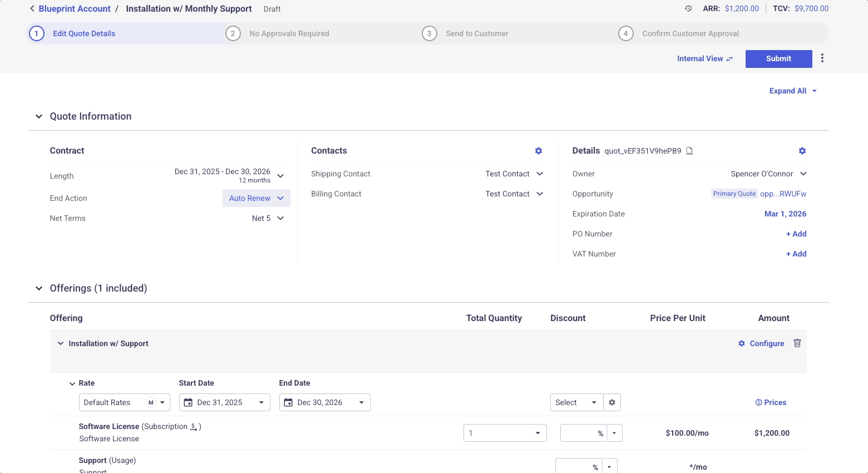Open Details settings gear icon
This screenshot has height=473, width=868.
(x=802, y=151)
